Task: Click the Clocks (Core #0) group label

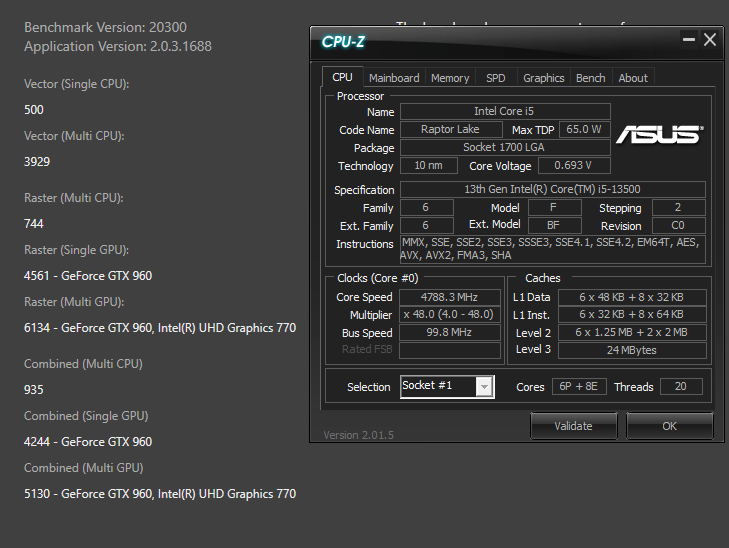Action: pyautogui.click(x=378, y=278)
